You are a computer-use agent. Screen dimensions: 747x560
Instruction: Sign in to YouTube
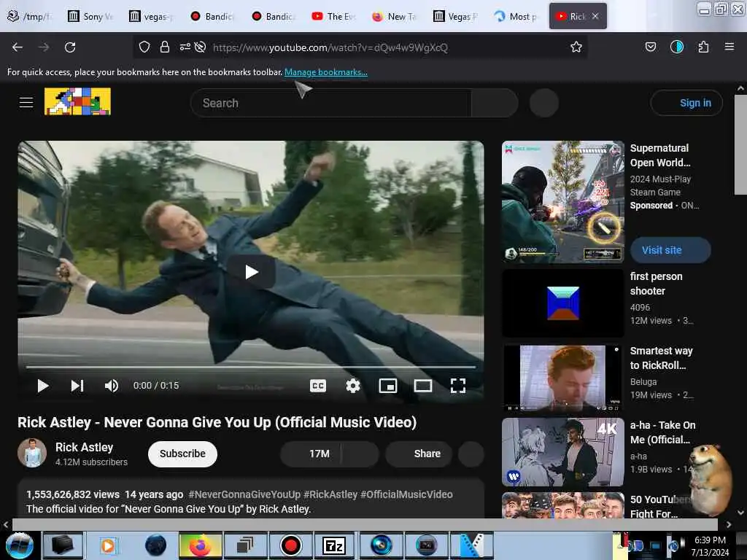coord(686,103)
